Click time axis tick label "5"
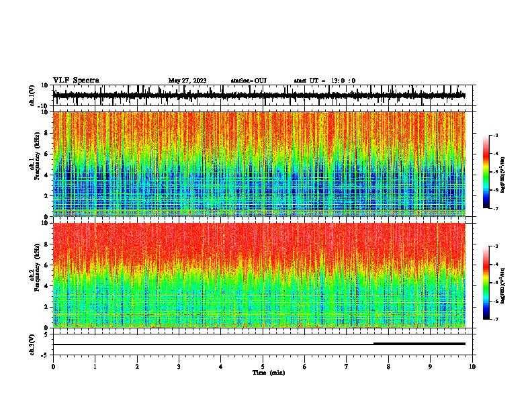Screen dimensions: 532x411 tap(263, 367)
